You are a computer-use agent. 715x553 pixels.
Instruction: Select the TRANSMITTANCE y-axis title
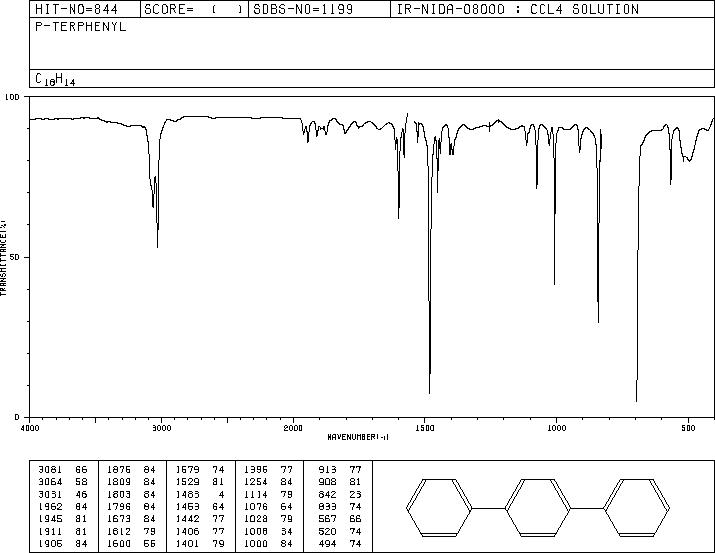(3, 258)
